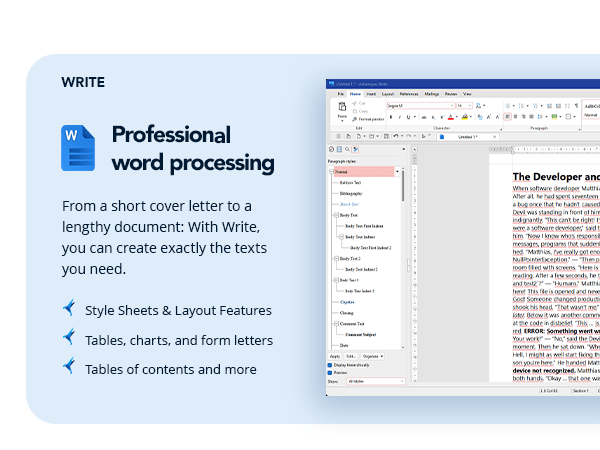Switch to the Mailings ribbon tab
The image size is (600, 450).
coord(432,94)
